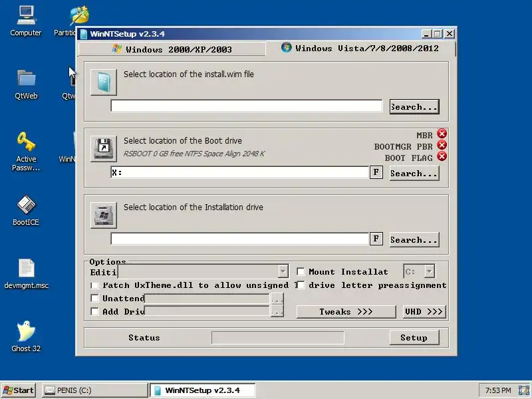The image size is (532, 399).
Task: Click RSBOOT NTFS Space Align info text
Action: (x=194, y=154)
